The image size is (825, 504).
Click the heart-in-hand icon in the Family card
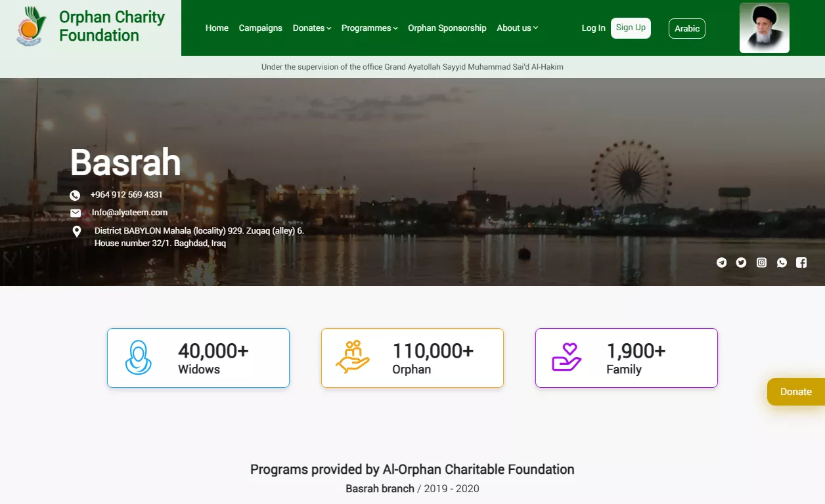point(567,358)
